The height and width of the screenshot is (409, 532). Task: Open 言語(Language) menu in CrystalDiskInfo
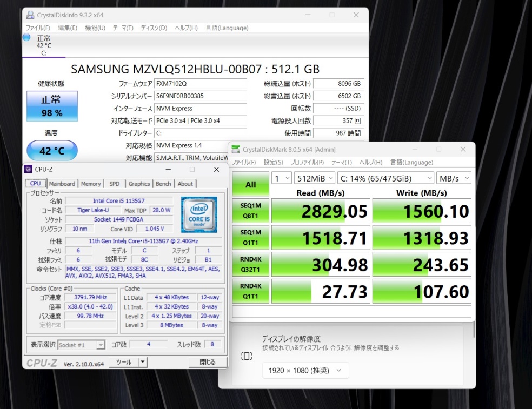[227, 28]
